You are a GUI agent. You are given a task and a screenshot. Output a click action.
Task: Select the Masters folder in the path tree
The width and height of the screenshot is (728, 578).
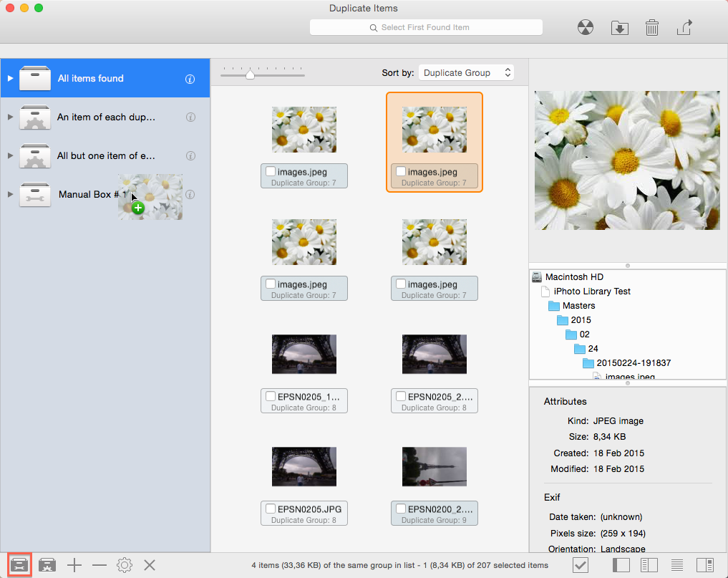pos(578,306)
